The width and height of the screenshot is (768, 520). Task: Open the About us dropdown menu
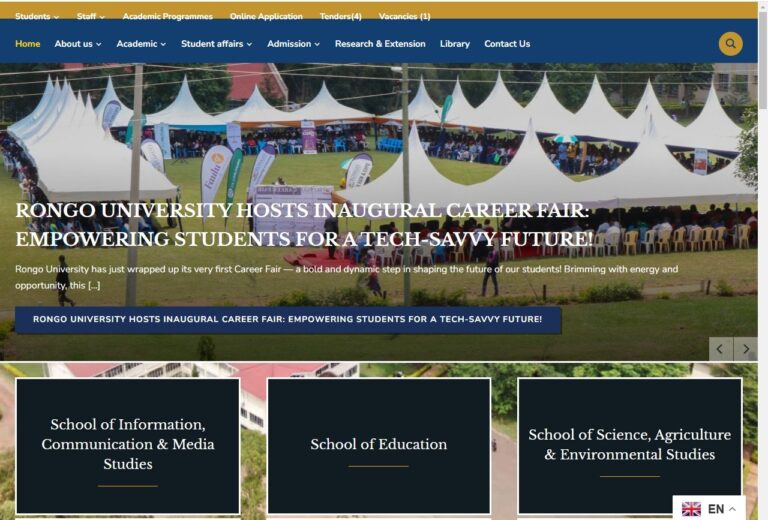coord(78,44)
